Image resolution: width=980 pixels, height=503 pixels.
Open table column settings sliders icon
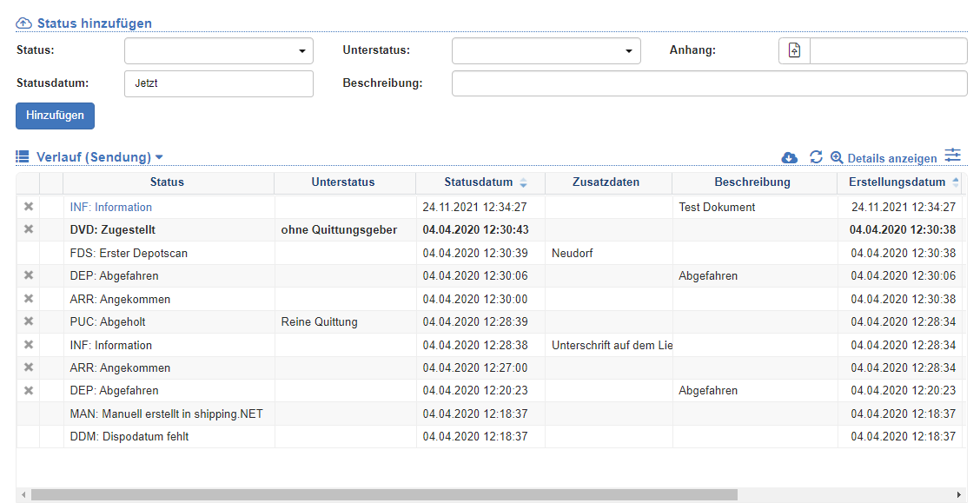(953, 156)
